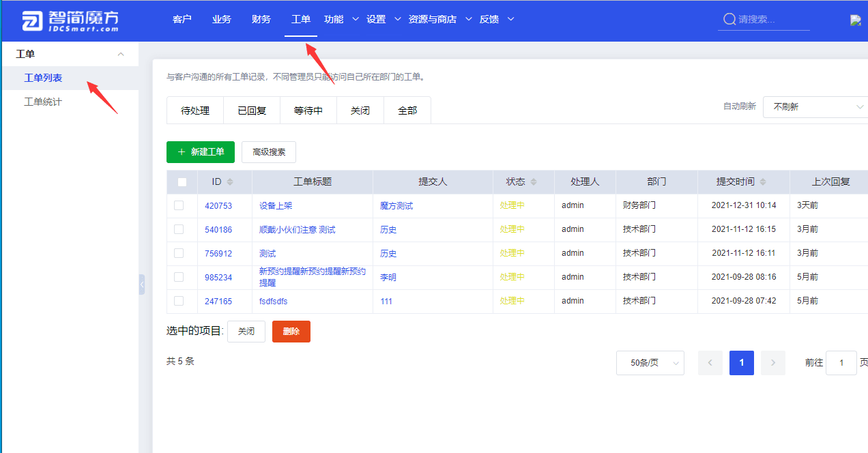
Task: Open the 顺戴小伙们注意 测试 ticket
Action: coord(298,230)
